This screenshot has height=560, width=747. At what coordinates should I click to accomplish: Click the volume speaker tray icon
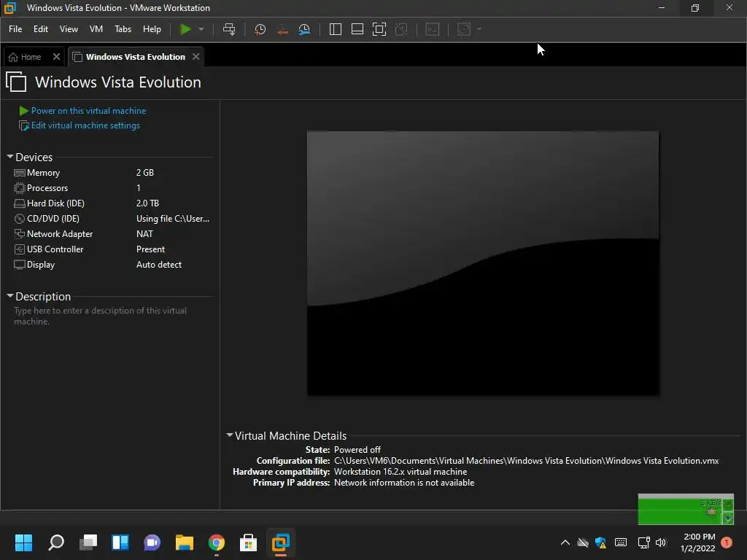click(661, 542)
